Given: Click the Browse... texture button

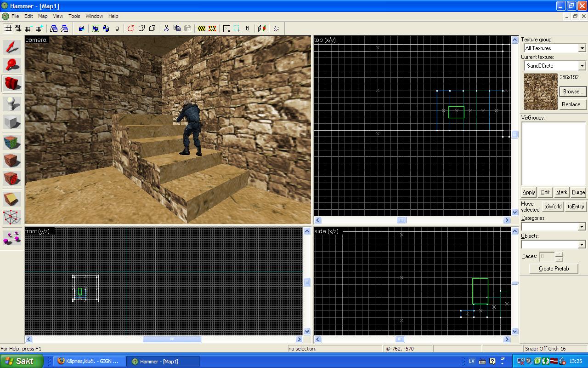Looking at the screenshot, I should 573,92.
